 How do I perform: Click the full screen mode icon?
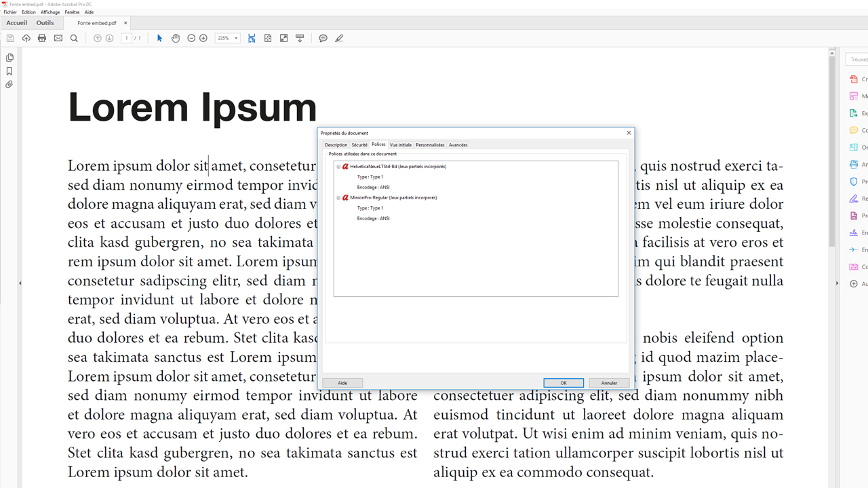[x=283, y=39]
